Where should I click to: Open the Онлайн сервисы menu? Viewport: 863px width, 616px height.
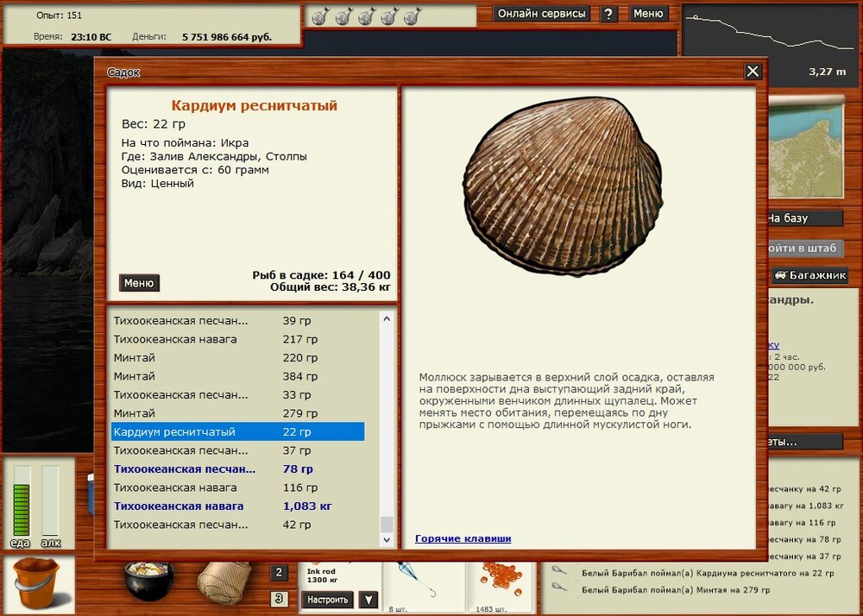pos(543,14)
